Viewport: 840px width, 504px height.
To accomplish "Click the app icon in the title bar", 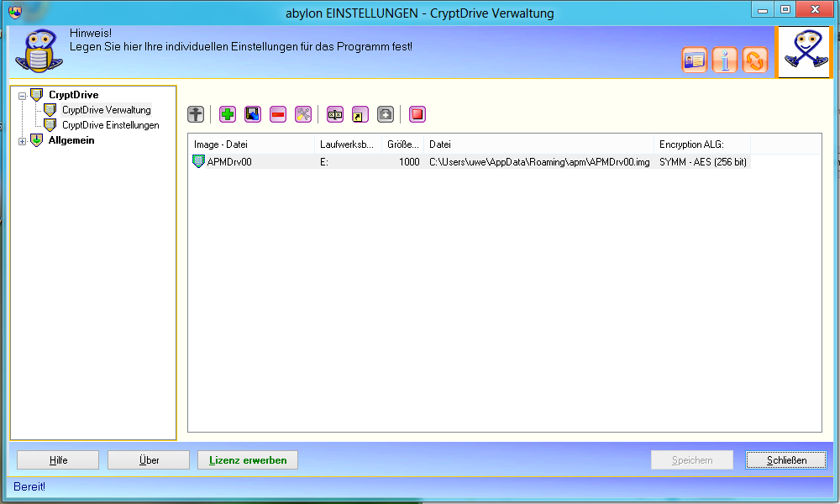I will pyautogui.click(x=15, y=11).
